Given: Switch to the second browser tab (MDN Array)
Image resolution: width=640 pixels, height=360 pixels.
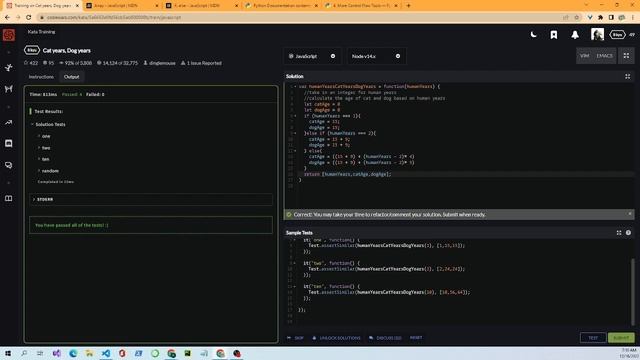Looking at the screenshot, I should coord(122,6).
